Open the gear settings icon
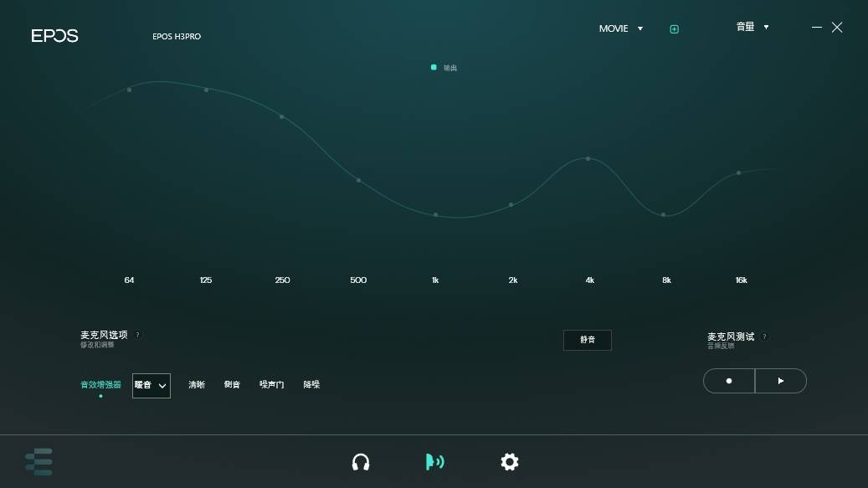Viewport: 868px width, 488px height. click(509, 462)
